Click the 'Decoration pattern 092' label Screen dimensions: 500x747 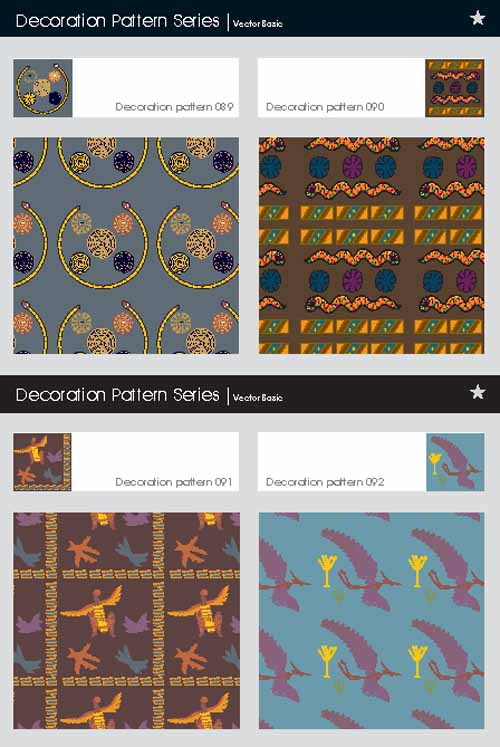[325, 482]
